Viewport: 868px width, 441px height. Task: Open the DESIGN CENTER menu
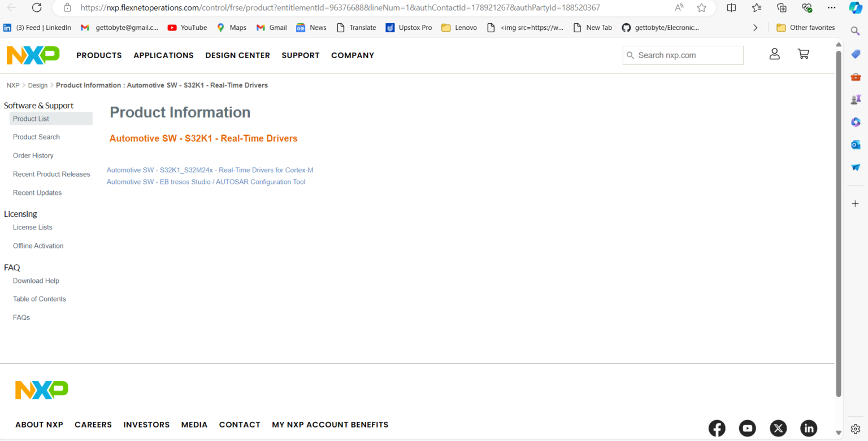click(237, 55)
